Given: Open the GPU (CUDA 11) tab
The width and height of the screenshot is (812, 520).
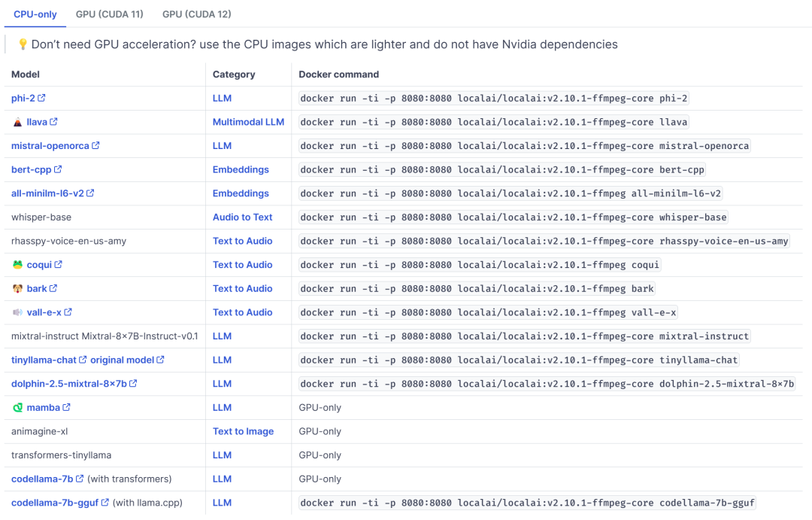Looking at the screenshot, I should (x=109, y=14).
